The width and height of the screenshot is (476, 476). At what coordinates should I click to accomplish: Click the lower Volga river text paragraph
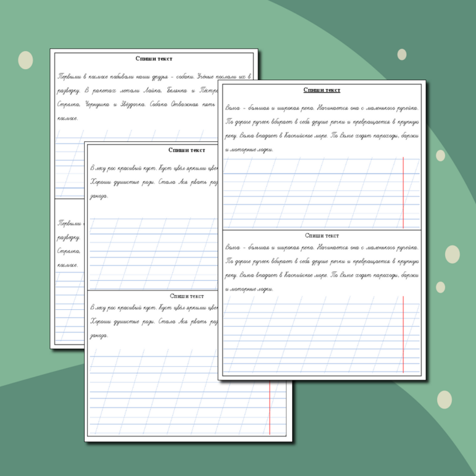click(x=322, y=267)
